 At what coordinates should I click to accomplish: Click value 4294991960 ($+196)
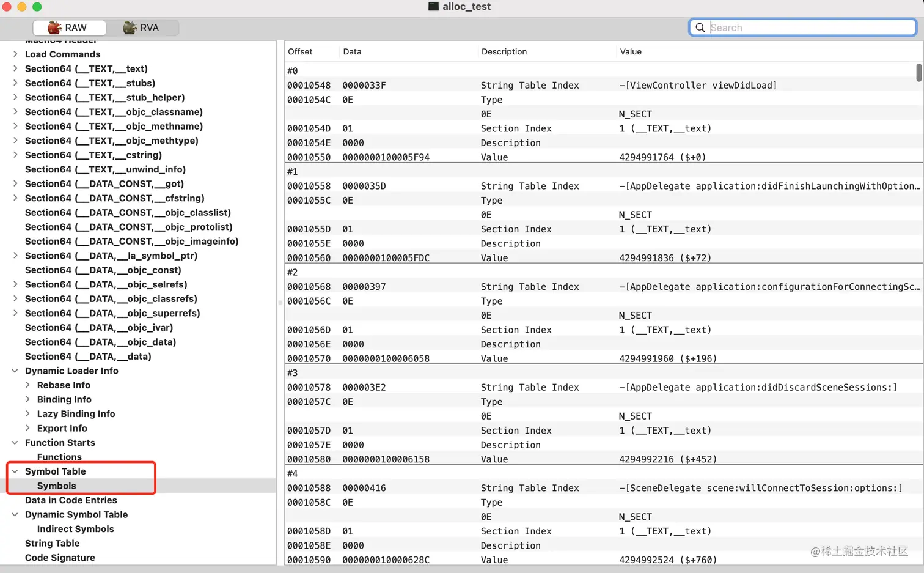[x=668, y=358]
